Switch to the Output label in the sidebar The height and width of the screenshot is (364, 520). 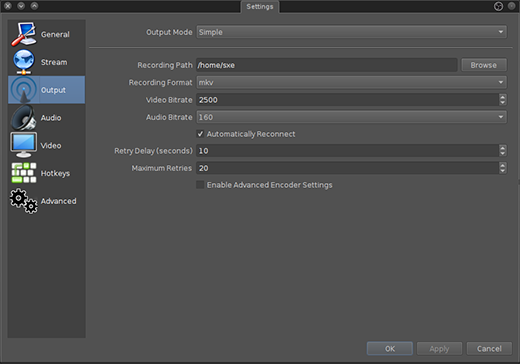point(53,90)
